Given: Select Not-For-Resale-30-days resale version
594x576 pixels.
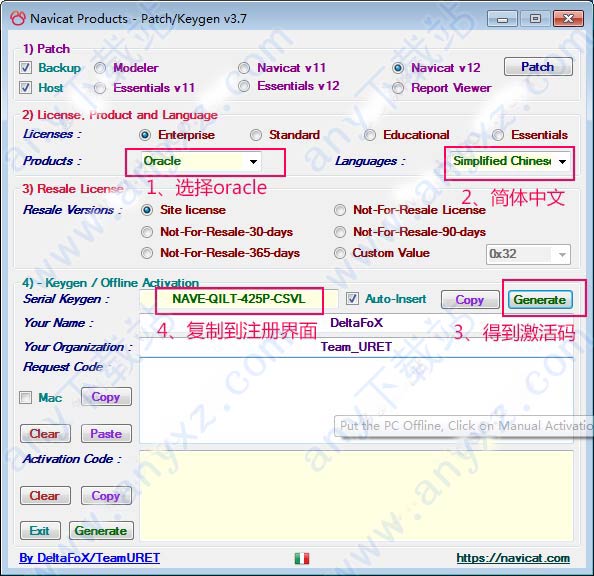Looking at the screenshot, I should [x=147, y=232].
